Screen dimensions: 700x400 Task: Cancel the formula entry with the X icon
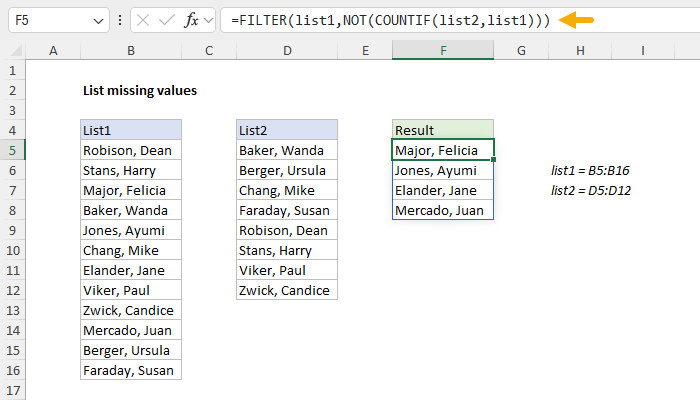[143, 21]
